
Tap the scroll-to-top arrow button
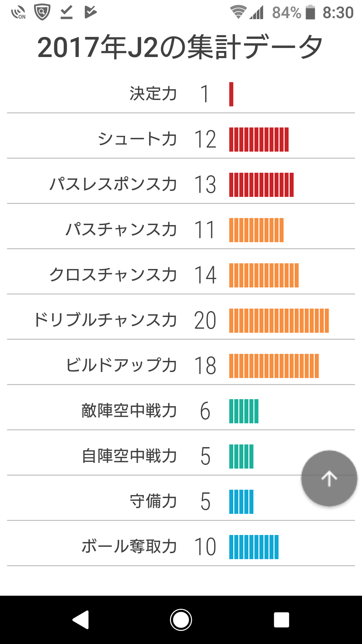point(329,478)
